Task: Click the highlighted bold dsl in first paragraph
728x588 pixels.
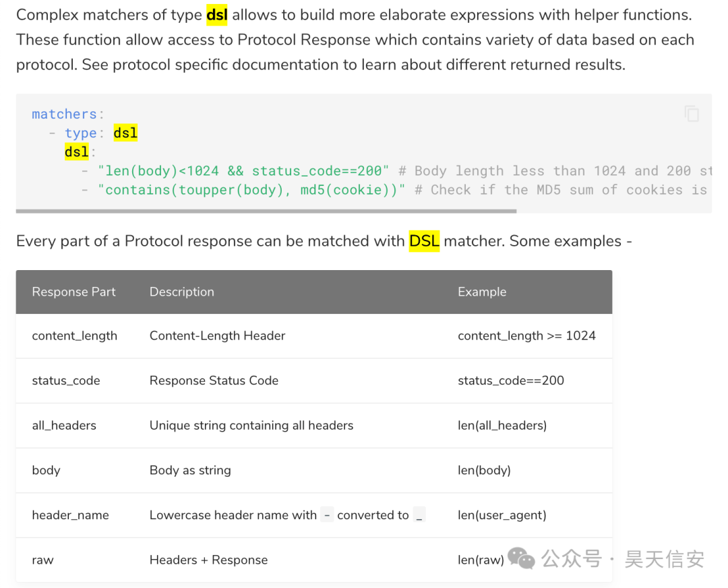Action: (x=216, y=15)
